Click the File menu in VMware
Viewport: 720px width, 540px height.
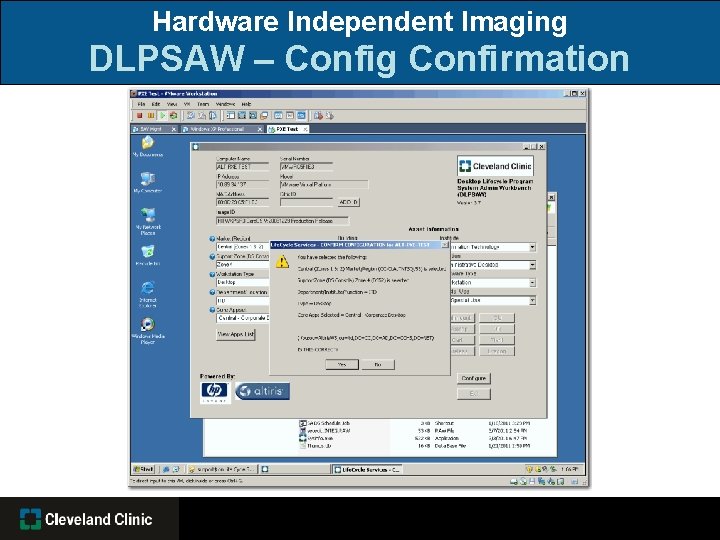tap(141, 104)
